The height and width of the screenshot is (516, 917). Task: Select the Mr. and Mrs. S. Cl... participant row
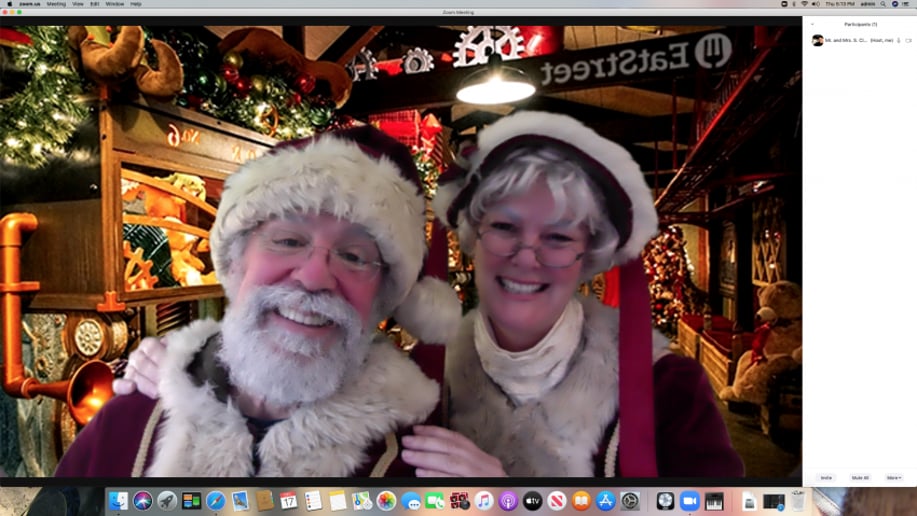click(x=860, y=40)
